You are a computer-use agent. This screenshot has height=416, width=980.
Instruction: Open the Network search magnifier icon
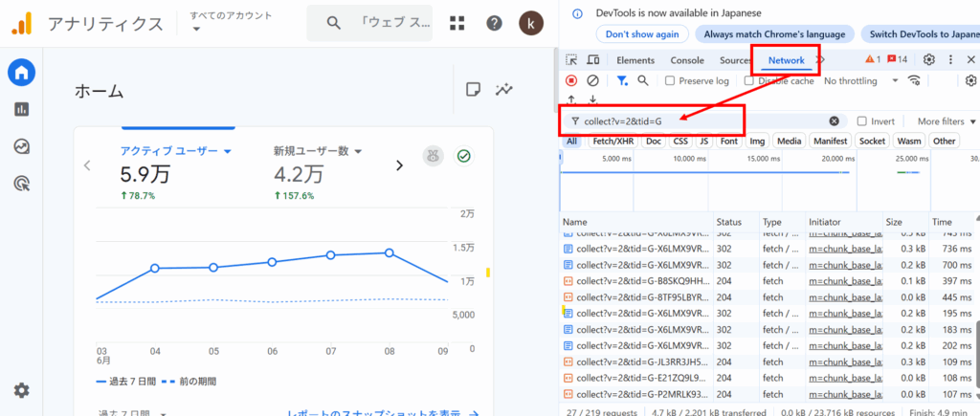642,80
